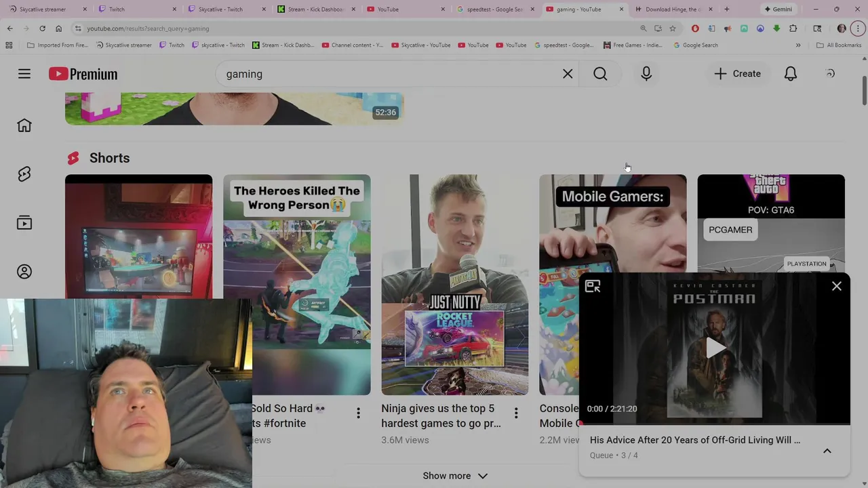Open the All Bookmarks folder

click(839, 45)
